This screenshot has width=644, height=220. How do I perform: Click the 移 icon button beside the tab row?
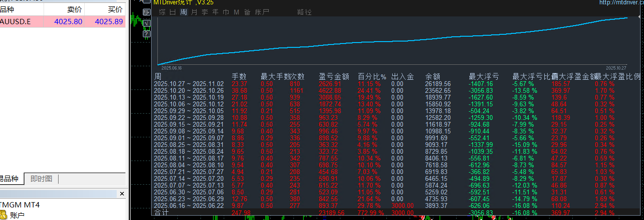[x=147, y=13]
